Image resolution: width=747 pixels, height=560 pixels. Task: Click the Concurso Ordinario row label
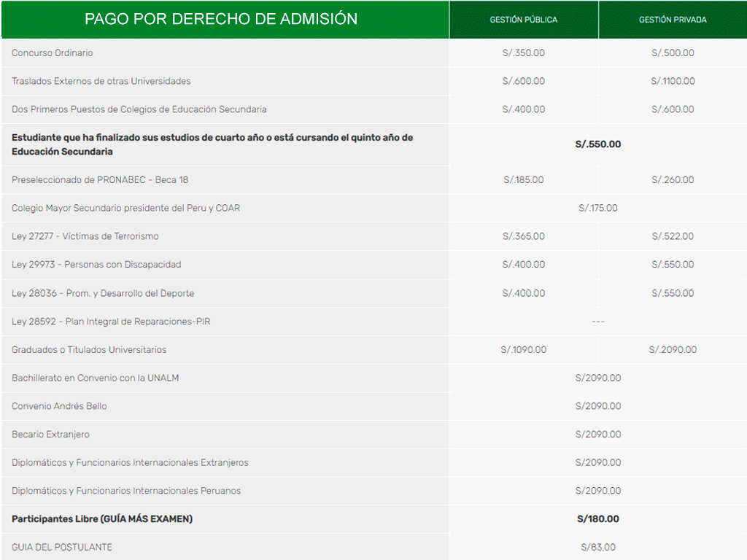(x=53, y=53)
